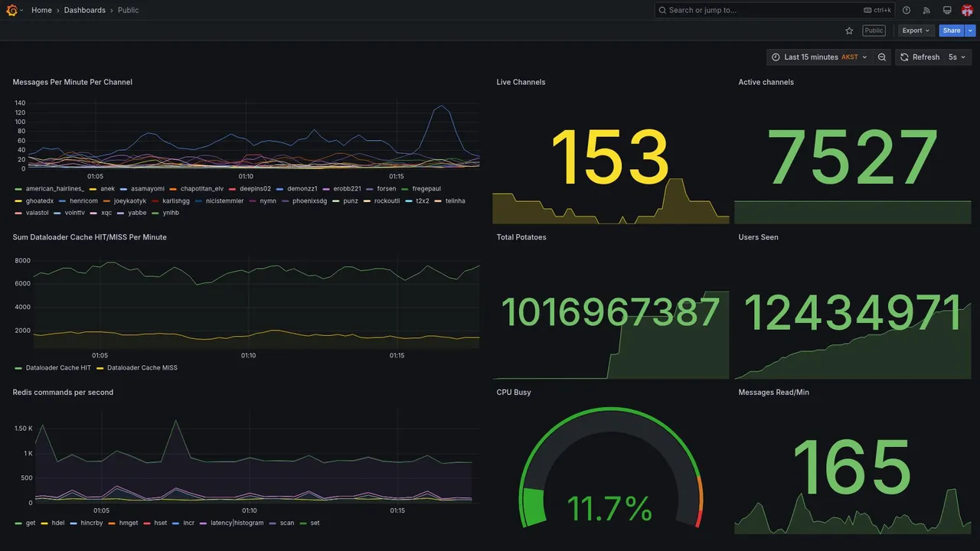Click the Grafana logo icon
Viewport: 980px width, 551px height.
pos(12,10)
